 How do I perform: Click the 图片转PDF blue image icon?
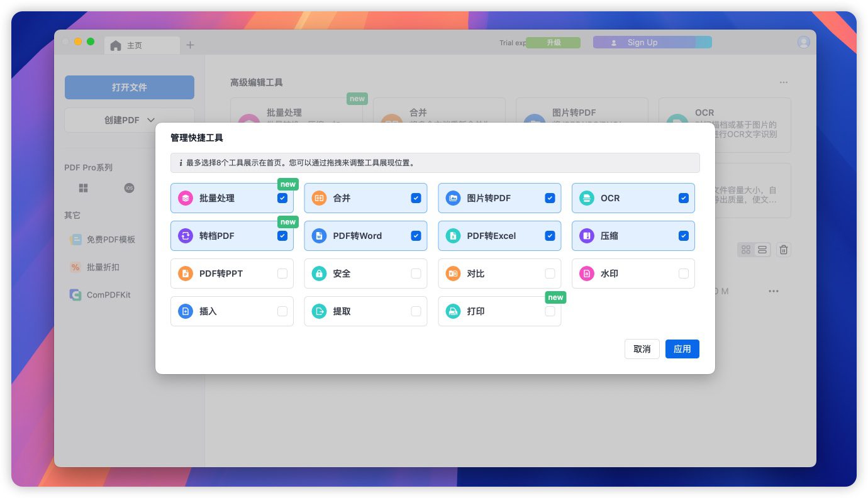[x=453, y=198]
